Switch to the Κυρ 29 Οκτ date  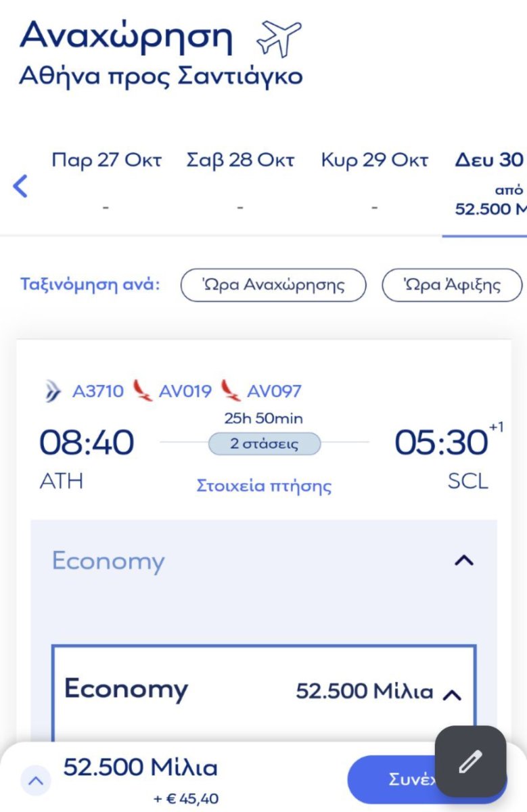(x=374, y=179)
